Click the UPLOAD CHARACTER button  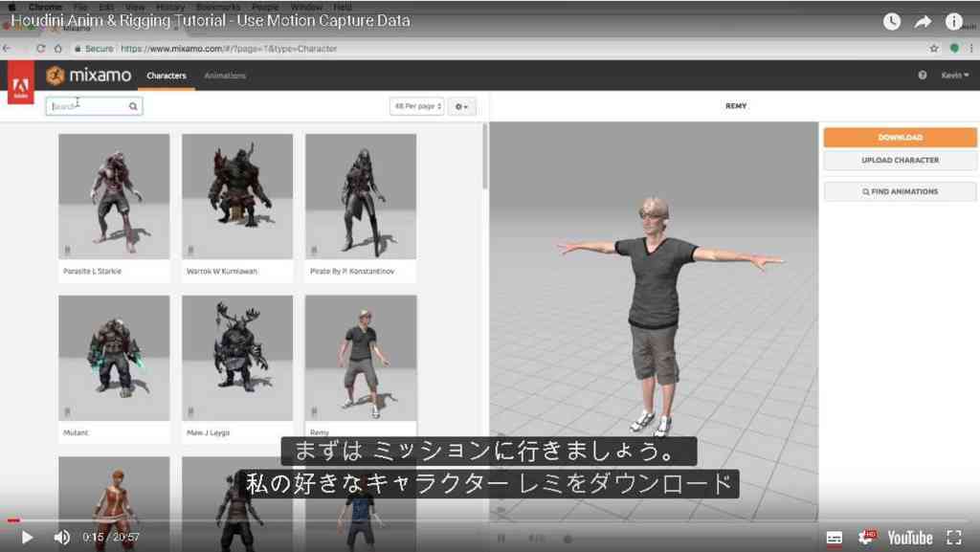click(x=900, y=161)
